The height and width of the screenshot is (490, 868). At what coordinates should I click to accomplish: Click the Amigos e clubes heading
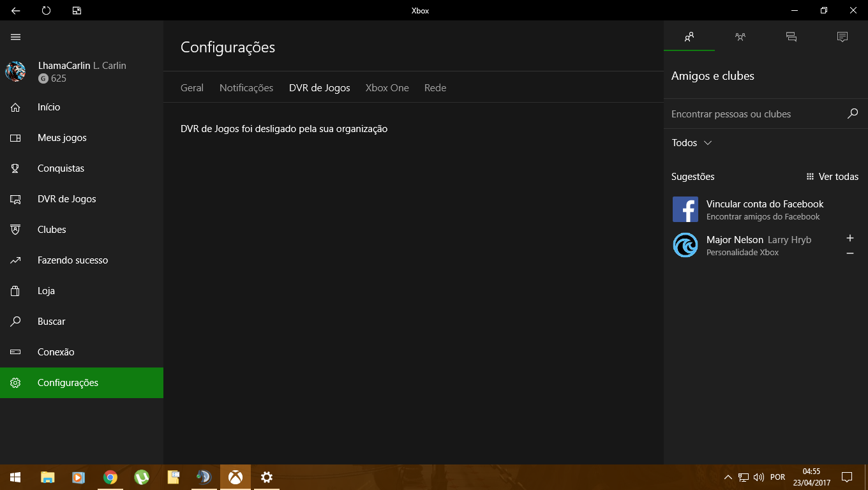(x=713, y=76)
